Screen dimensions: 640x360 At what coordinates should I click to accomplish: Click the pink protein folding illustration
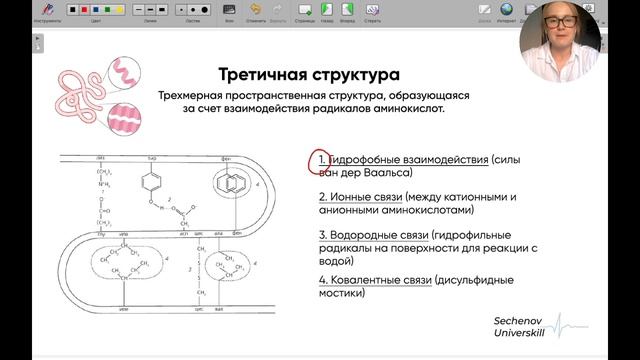(98, 96)
